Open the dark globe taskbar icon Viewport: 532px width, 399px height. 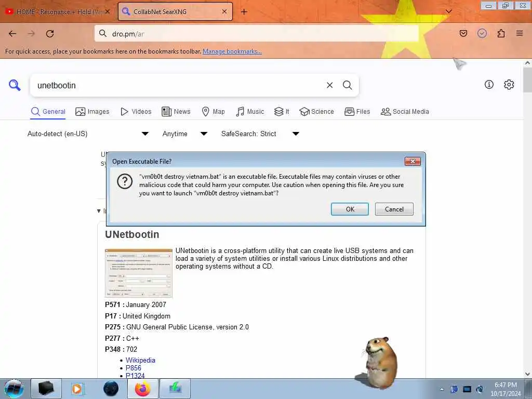tap(111, 389)
